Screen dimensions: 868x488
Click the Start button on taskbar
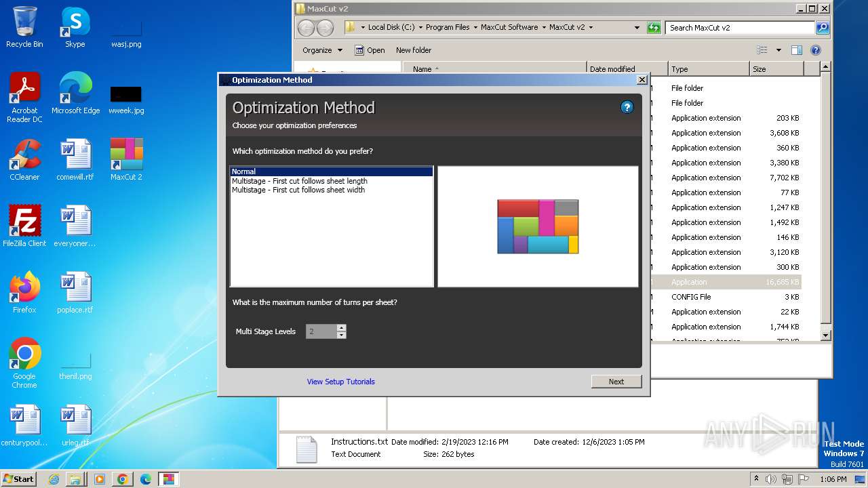coord(19,479)
